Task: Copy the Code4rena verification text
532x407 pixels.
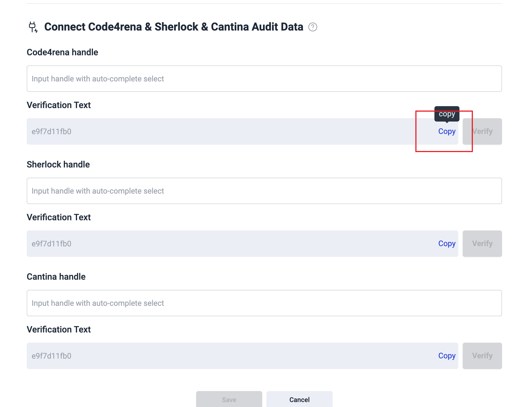Action: [447, 131]
